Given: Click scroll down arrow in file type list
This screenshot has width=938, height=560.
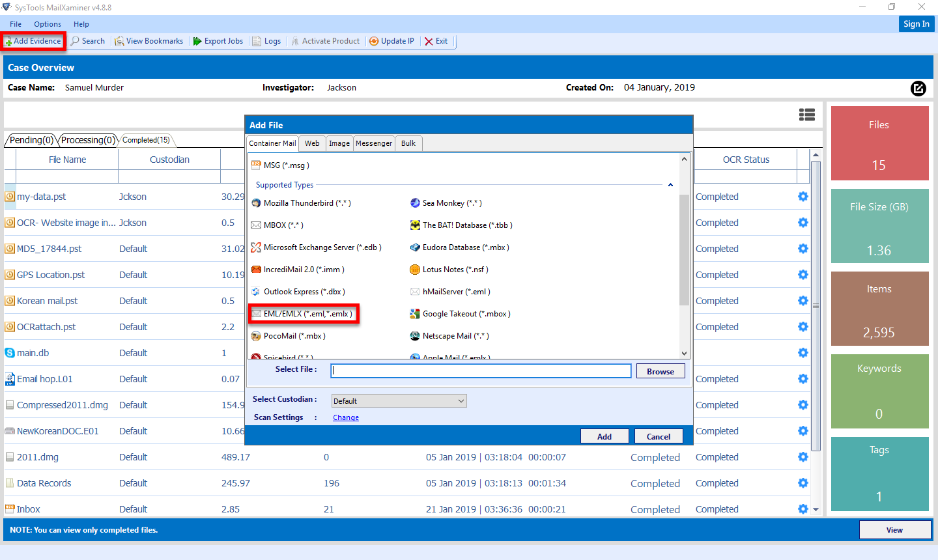Looking at the screenshot, I should point(684,354).
